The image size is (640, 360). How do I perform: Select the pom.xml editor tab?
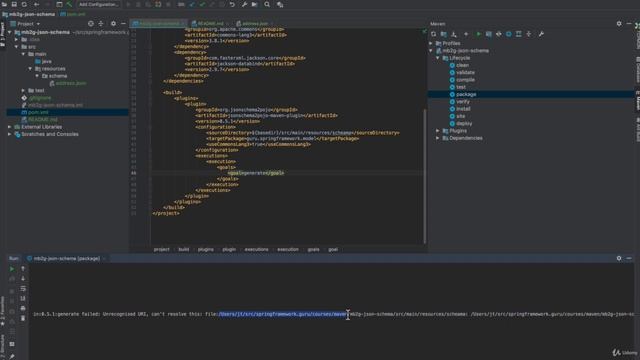click(159, 24)
